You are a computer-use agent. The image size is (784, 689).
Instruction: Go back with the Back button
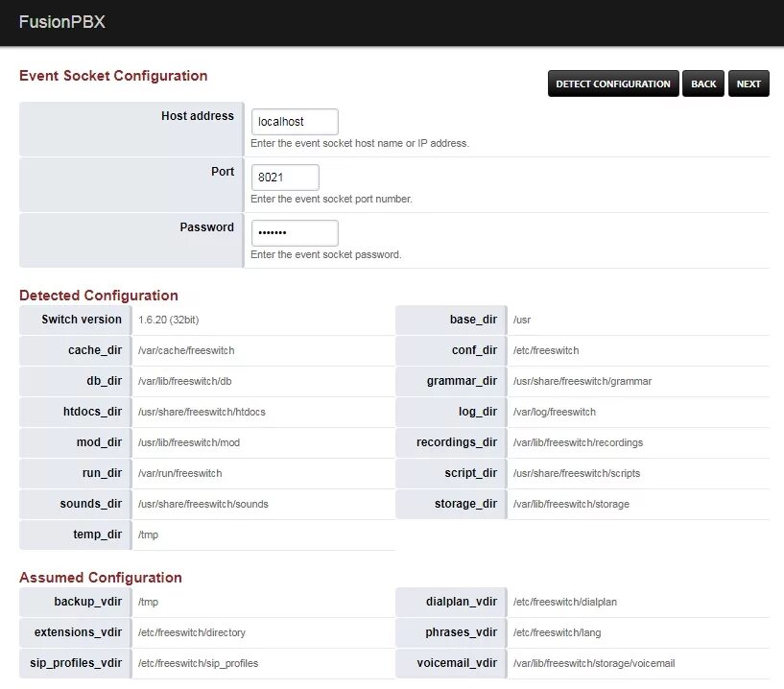pyautogui.click(x=703, y=83)
